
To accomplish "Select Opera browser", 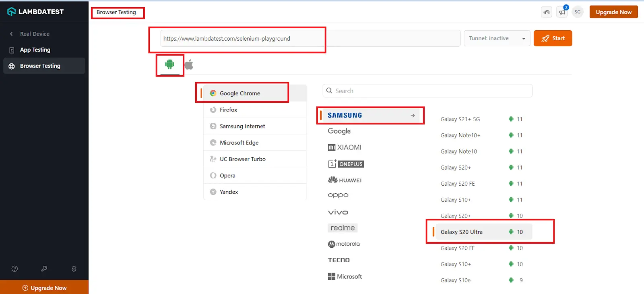I will click(x=255, y=176).
